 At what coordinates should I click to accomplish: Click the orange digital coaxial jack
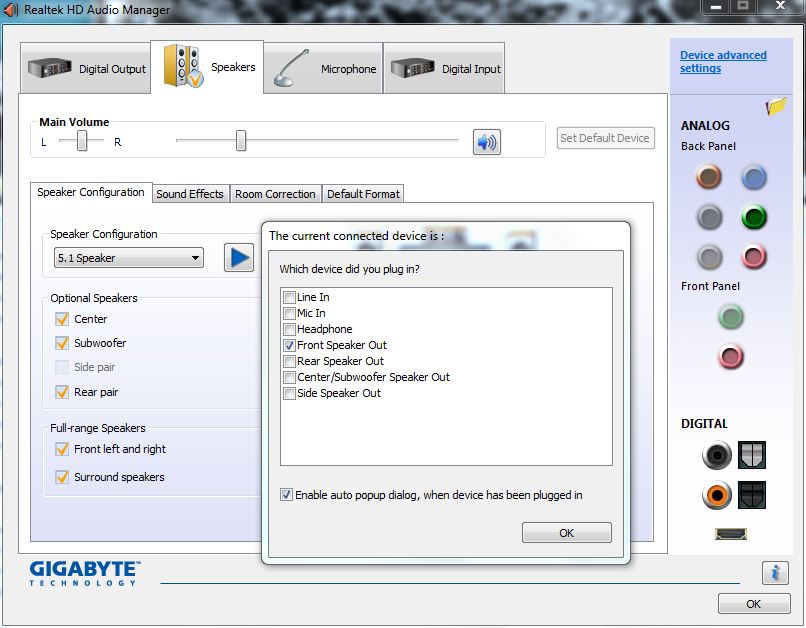tap(717, 495)
